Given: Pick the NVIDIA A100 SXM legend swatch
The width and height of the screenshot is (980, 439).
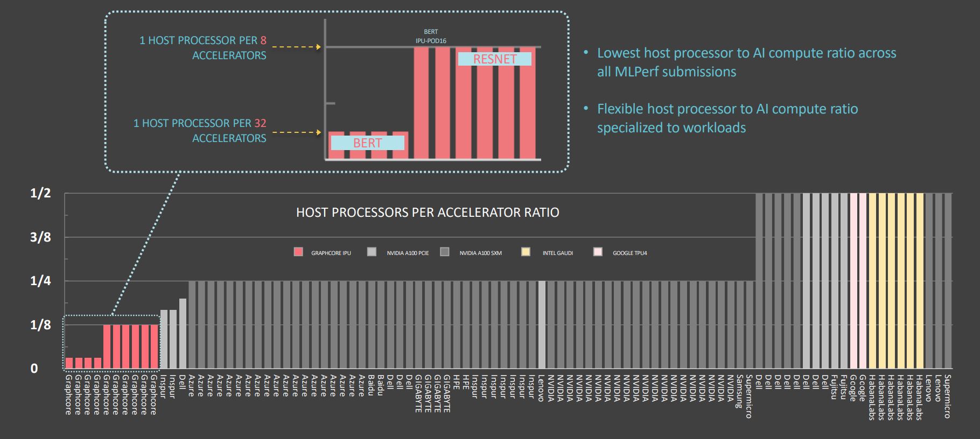Looking at the screenshot, I should (x=445, y=252).
